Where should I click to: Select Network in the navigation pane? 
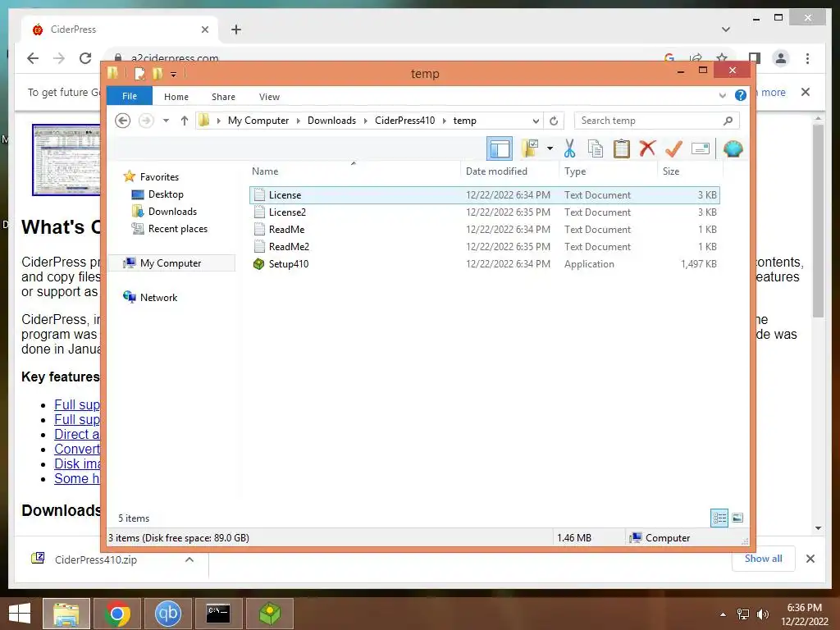(x=158, y=297)
